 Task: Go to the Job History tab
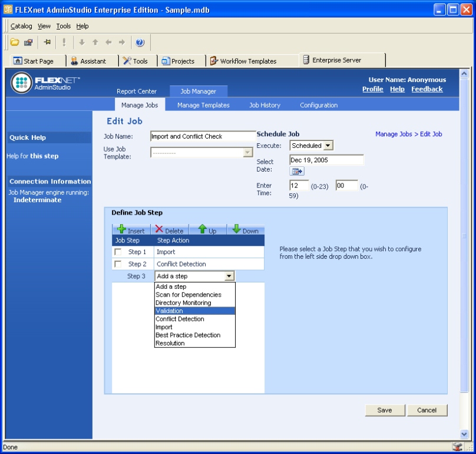click(x=265, y=106)
